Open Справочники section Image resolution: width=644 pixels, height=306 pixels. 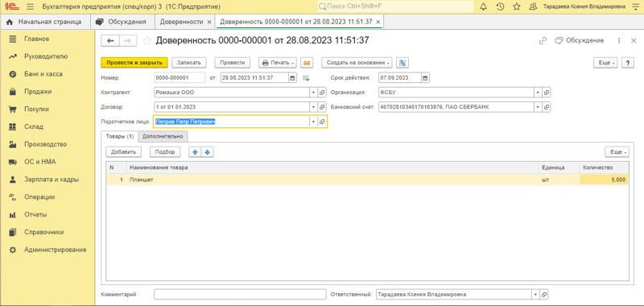click(x=44, y=232)
